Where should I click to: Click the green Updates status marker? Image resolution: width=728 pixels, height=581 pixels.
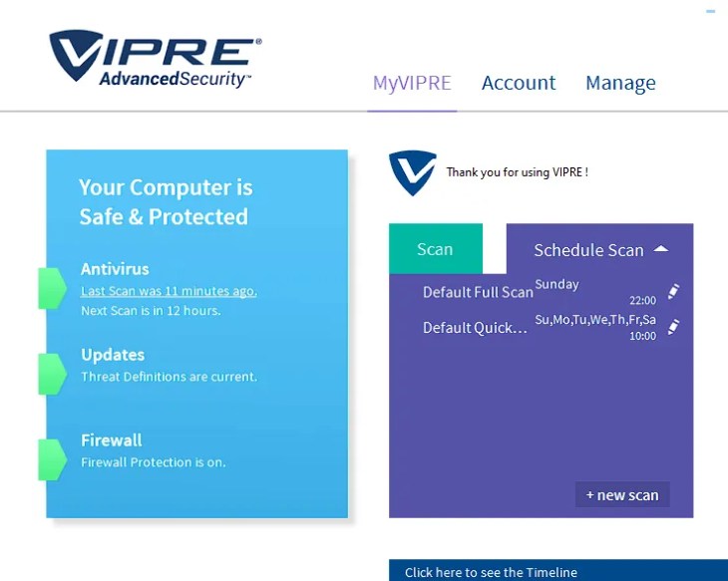[x=52, y=374]
